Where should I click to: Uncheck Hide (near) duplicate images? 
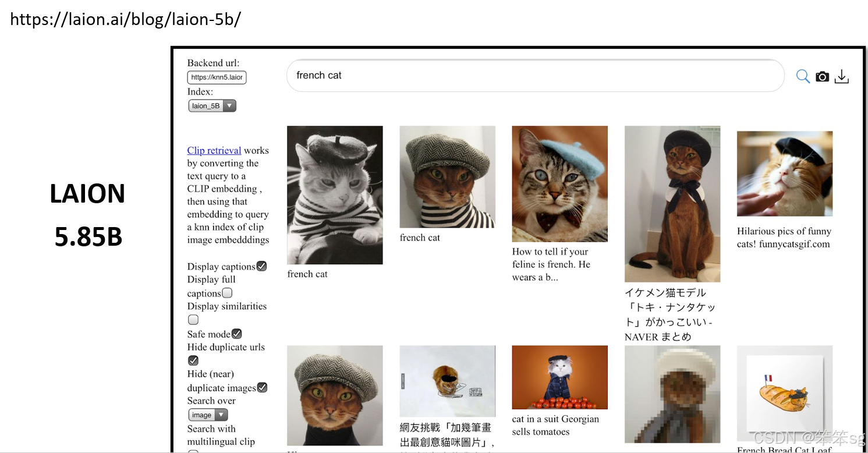coord(263,387)
